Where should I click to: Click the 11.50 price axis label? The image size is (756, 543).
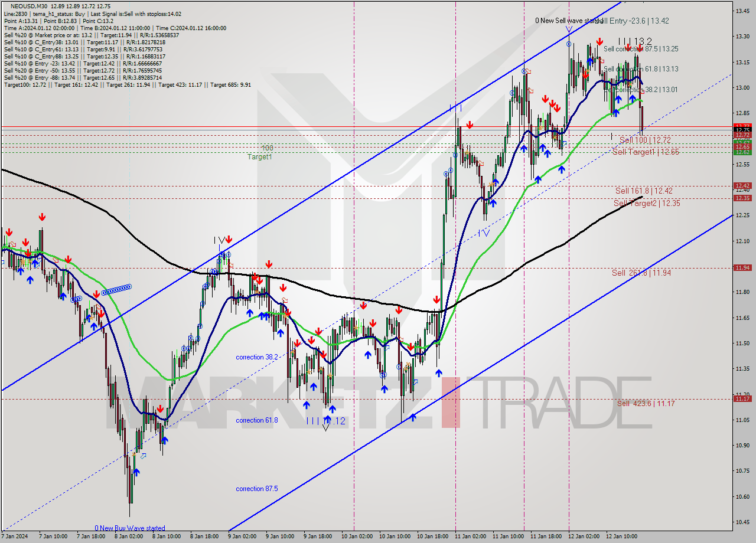(742, 343)
